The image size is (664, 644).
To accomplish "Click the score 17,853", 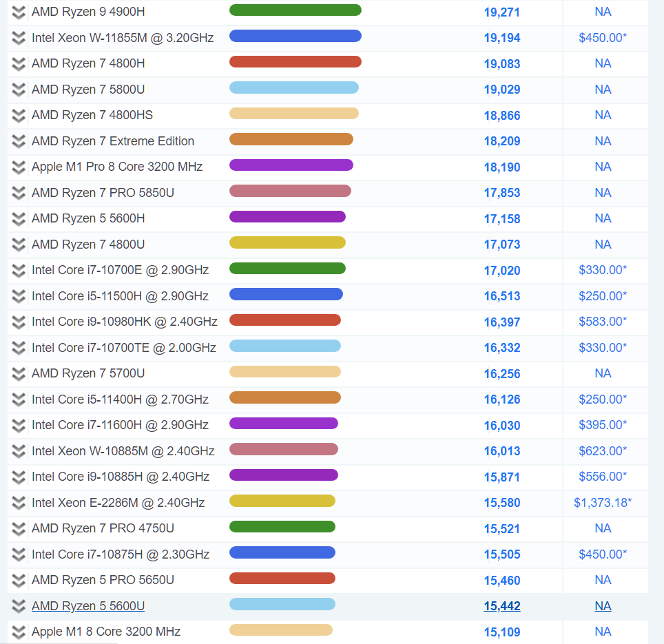I will click(x=502, y=193).
